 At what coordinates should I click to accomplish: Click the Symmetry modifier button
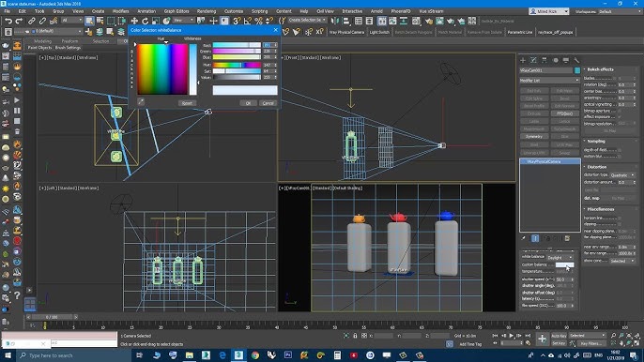[534, 136]
